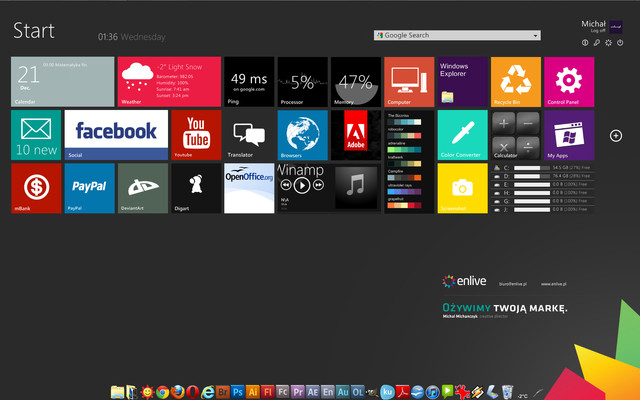640x400 pixels.
Task: Open the Computer tile
Action: [409, 82]
